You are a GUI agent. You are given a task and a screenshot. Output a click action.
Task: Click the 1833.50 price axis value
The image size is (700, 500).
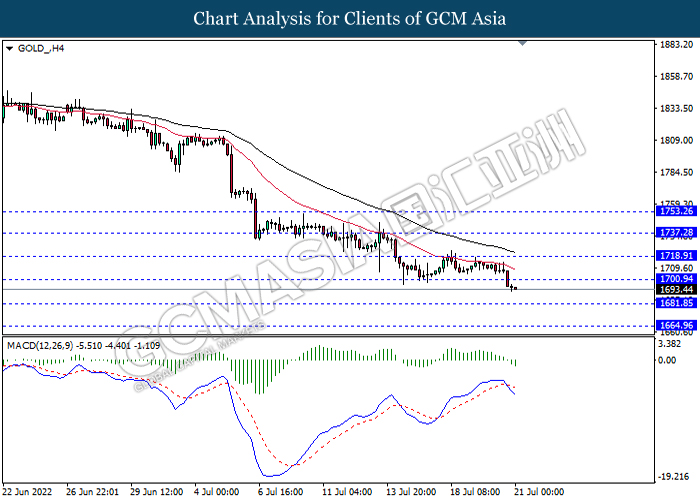676,108
